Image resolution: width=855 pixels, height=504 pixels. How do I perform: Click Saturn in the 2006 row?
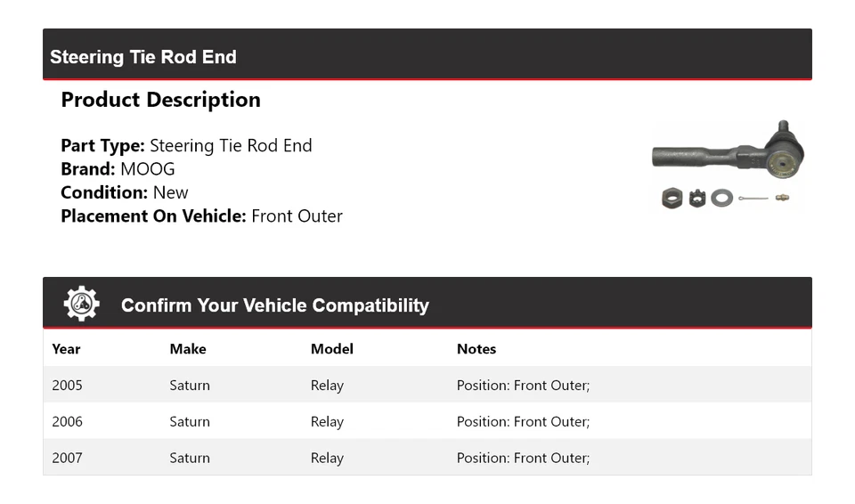click(x=190, y=421)
